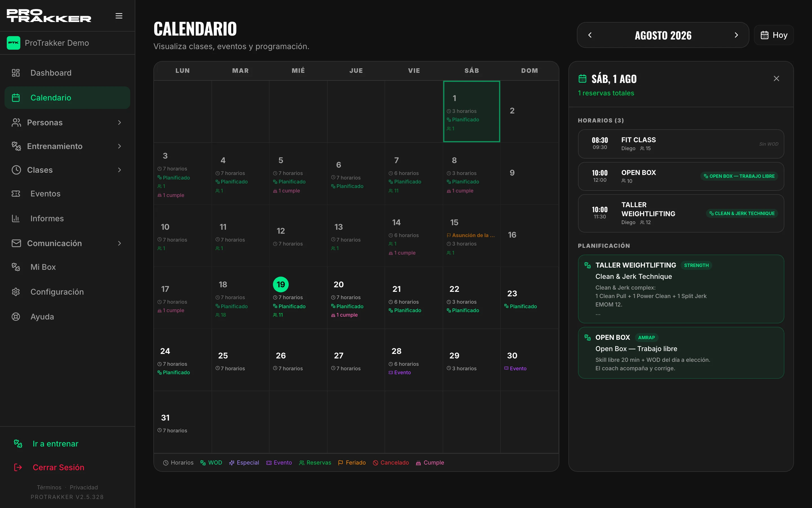
Task: Expand the Clases submenu chevron
Action: [x=120, y=170]
